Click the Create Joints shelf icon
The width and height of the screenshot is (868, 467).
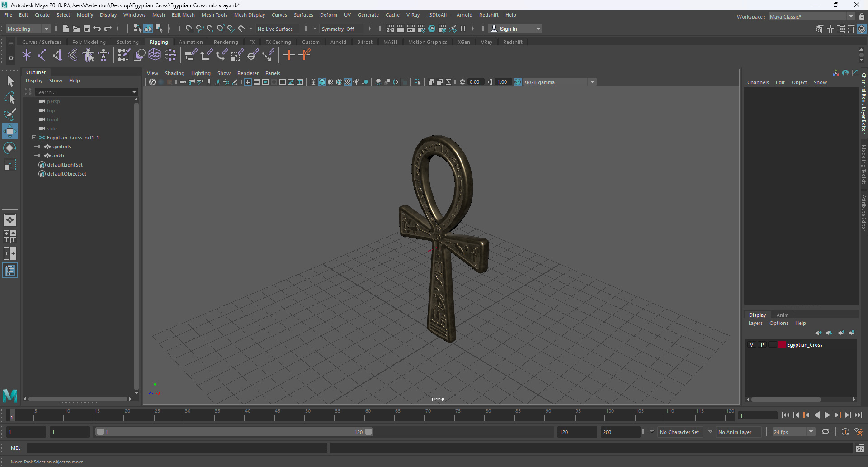[42, 55]
